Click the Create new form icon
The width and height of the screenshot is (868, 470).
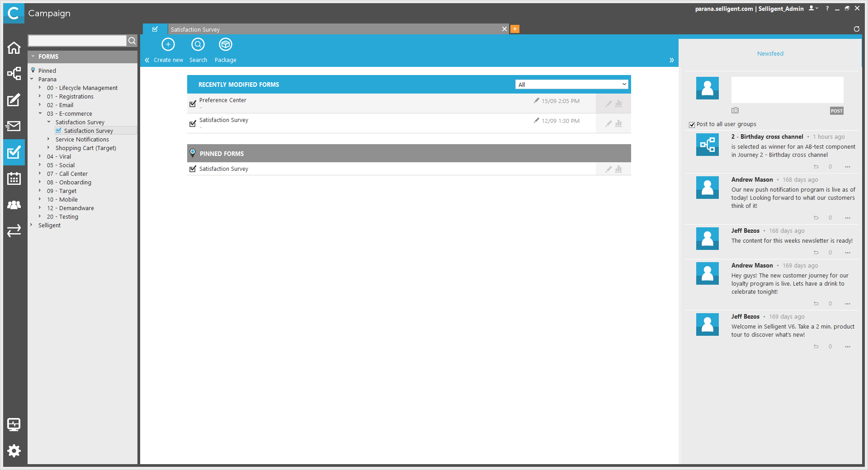(x=168, y=45)
